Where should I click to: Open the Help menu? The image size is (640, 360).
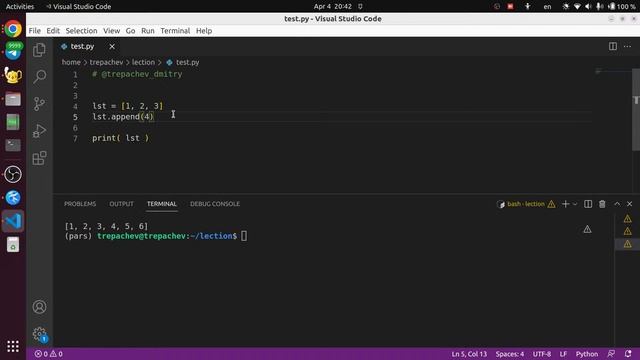(x=204, y=31)
